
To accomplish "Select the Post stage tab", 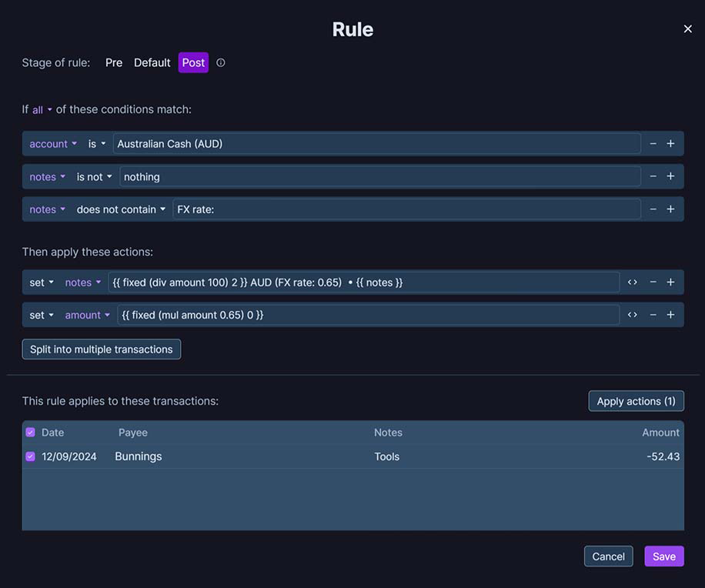I will tap(193, 63).
